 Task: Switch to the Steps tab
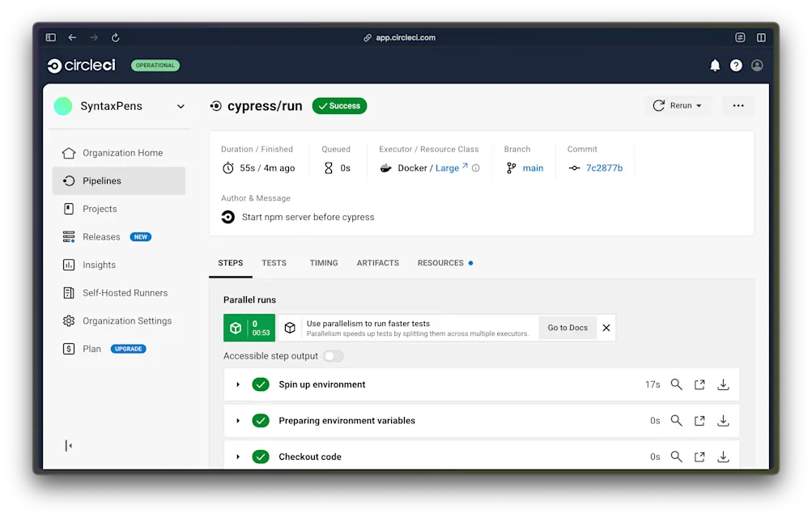click(231, 263)
